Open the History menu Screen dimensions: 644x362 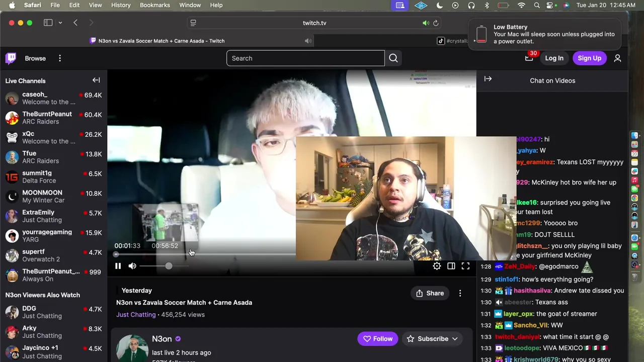click(x=121, y=5)
